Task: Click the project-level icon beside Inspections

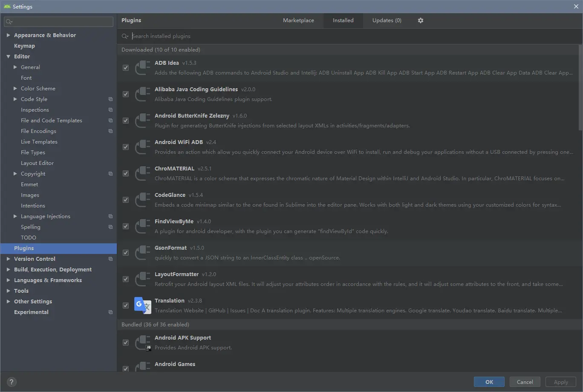Action: pos(110,110)
